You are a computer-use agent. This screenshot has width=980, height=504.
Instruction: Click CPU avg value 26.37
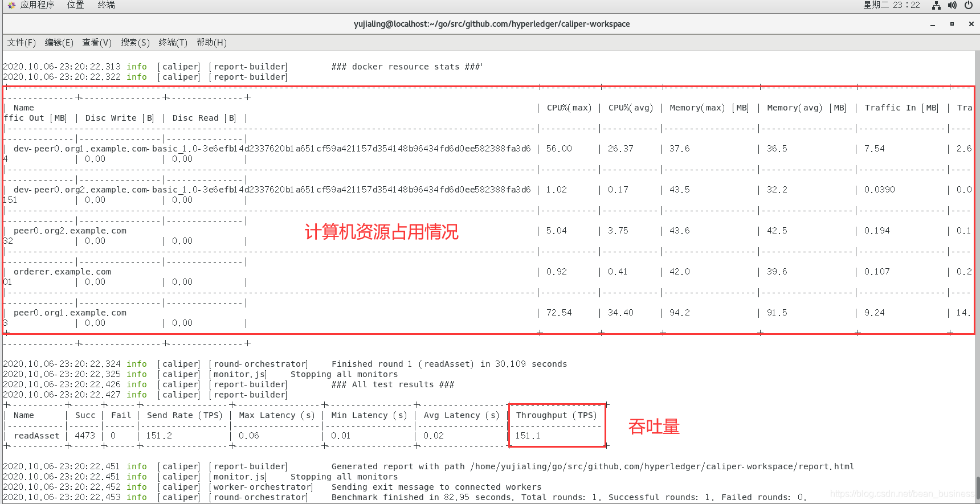point(620,149)
